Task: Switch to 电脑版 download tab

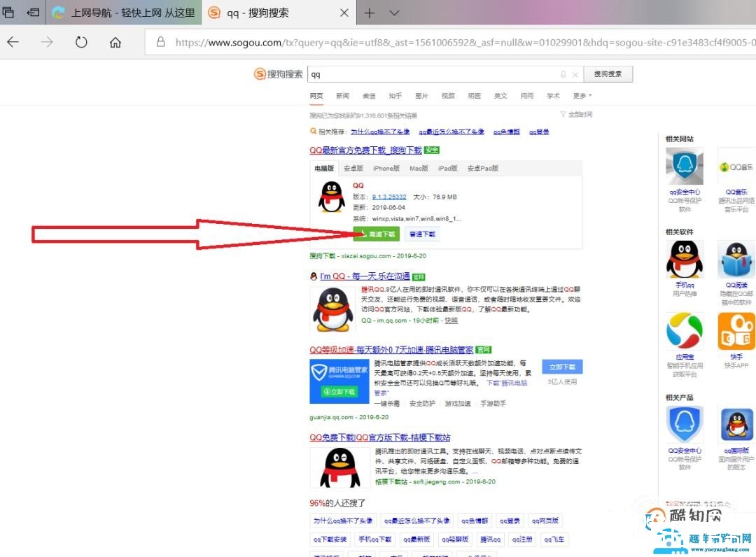Action: 324,168
